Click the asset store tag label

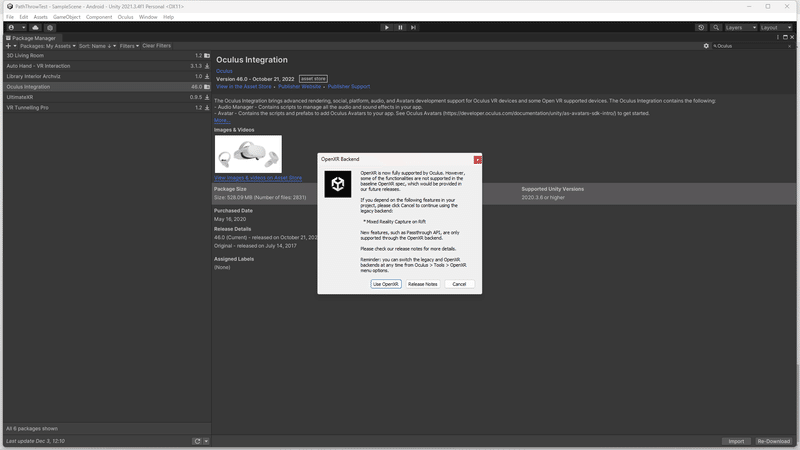(x=313, y=79)
